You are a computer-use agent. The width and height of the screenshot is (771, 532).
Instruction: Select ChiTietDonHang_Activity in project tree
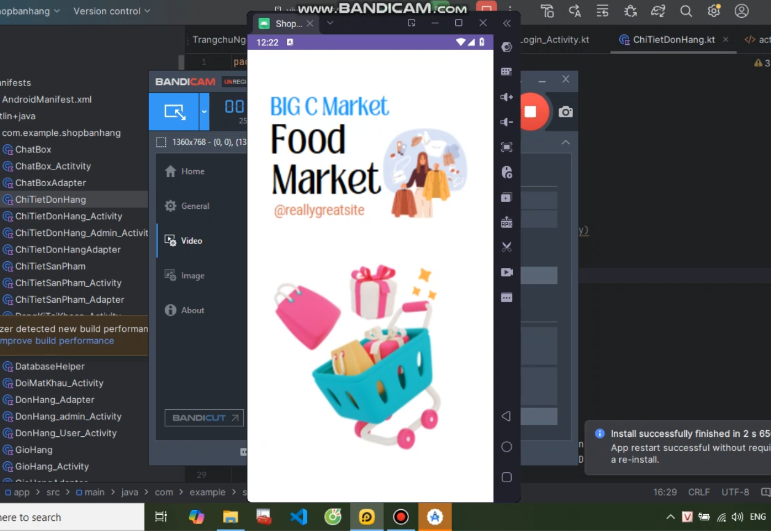pos(69,216)
